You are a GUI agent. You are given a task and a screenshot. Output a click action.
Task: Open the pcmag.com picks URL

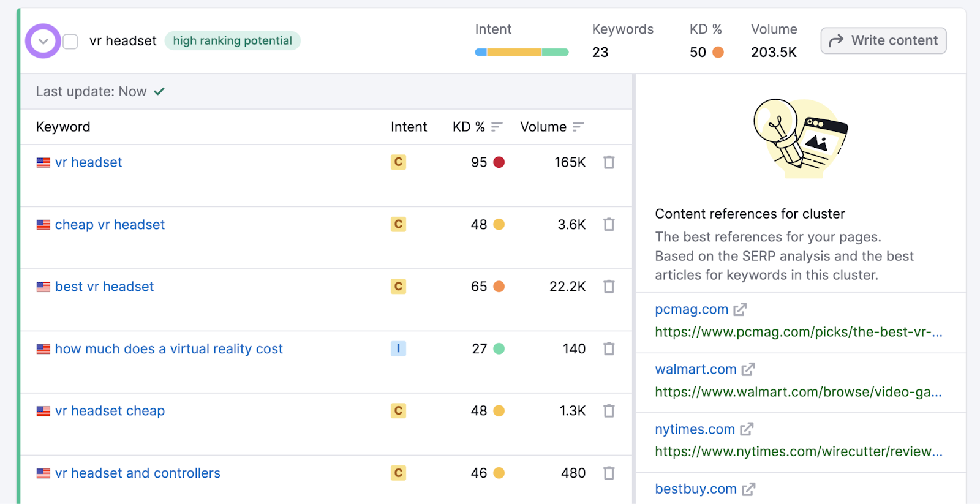pyautogui.click(x=798, y=332)
